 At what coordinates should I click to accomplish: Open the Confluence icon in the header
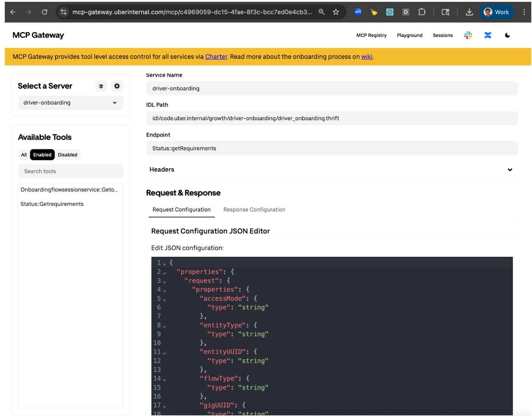pos(488,35)
